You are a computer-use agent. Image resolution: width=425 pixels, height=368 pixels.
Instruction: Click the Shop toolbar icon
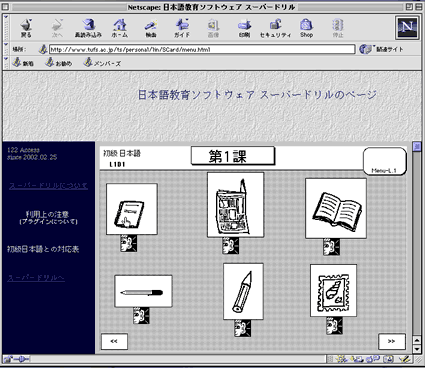306,28
